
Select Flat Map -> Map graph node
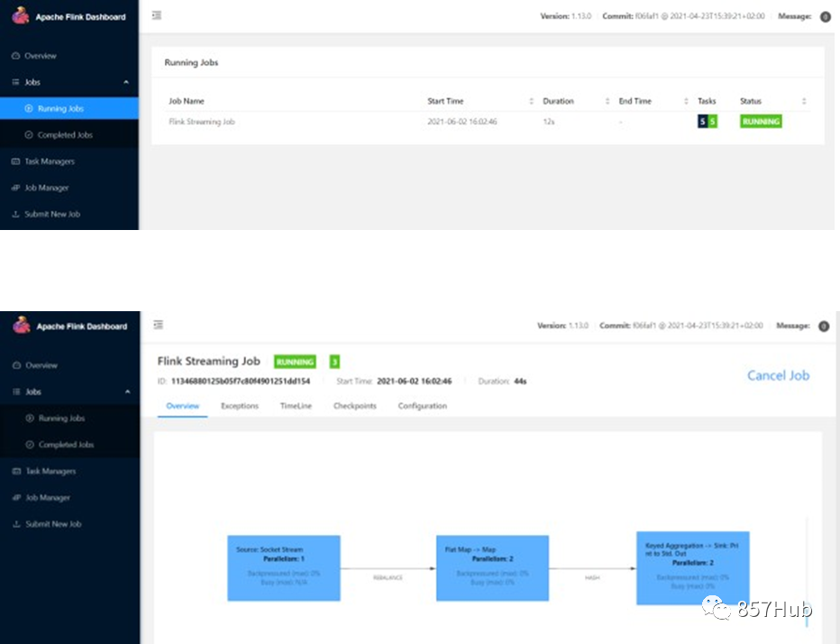click(492, 568)
